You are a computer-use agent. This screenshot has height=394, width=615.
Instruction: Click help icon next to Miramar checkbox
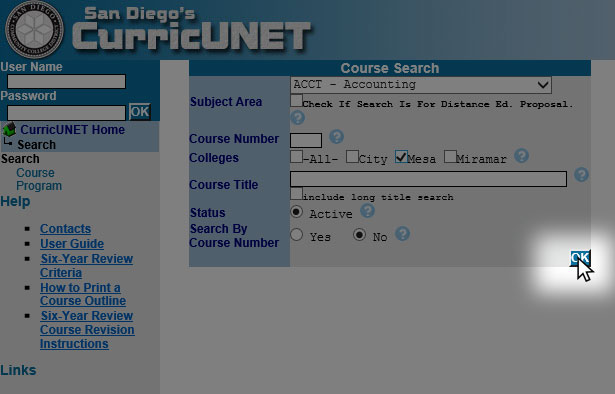click(x=522, y=156)
